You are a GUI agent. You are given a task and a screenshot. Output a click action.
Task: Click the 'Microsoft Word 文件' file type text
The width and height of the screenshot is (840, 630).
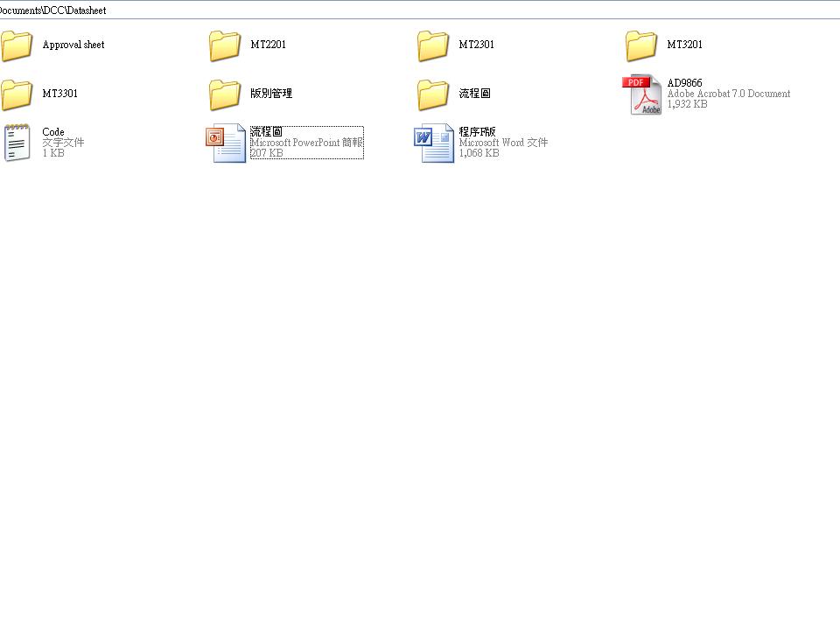(503, 143)
